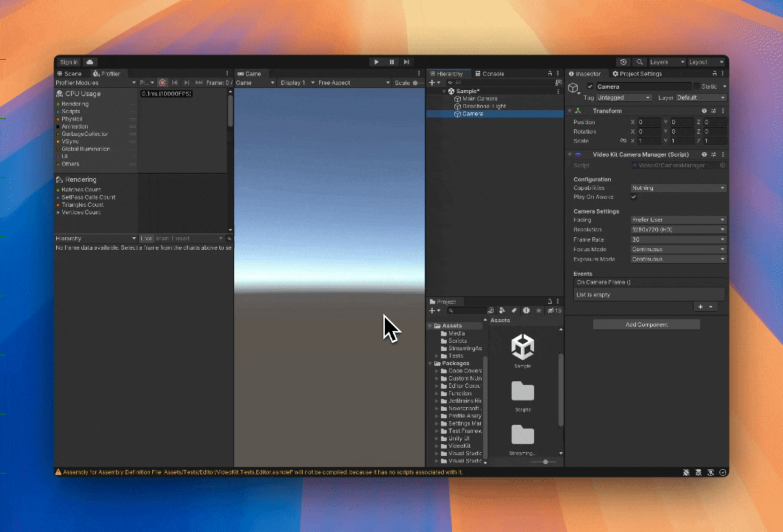The height and width of the screenshot is (532, 783).
Task: Click the favorites star in Project panel
Action: 538,311
